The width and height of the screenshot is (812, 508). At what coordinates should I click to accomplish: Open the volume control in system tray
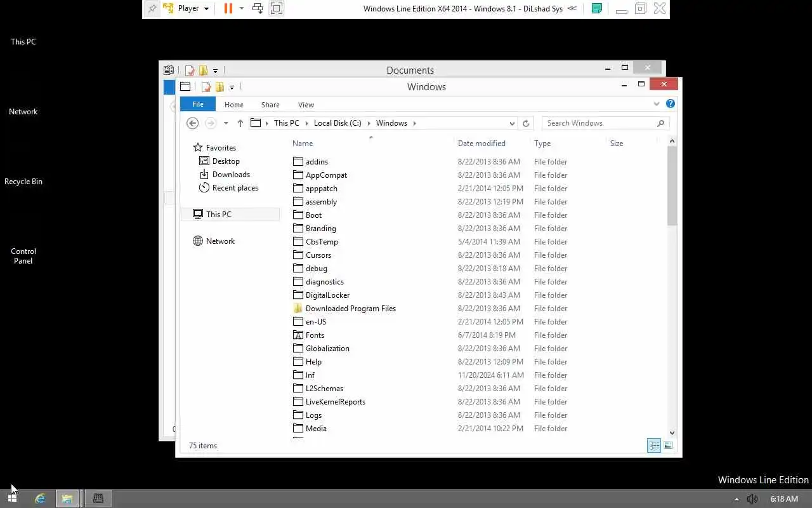tap(752, 499)
